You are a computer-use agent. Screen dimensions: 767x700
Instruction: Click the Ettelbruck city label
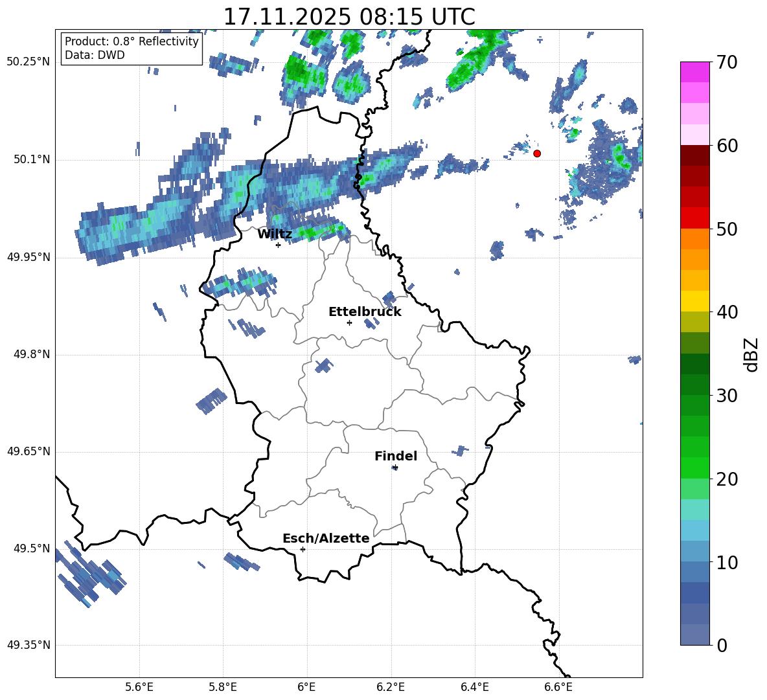coord(365,312)
